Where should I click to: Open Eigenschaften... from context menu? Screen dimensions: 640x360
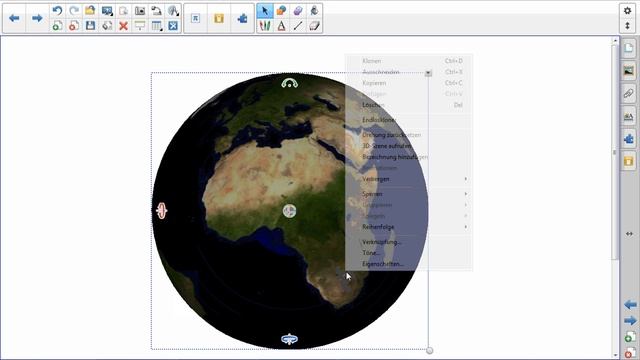pyautogui.click(x=409, y=264)
